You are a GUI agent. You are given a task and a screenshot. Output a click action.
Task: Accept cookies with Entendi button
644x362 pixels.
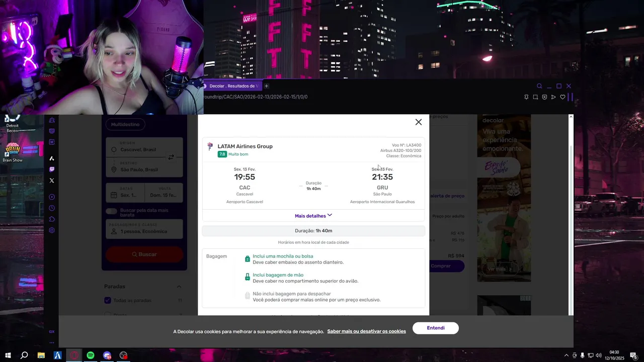[x=436, y=328]
